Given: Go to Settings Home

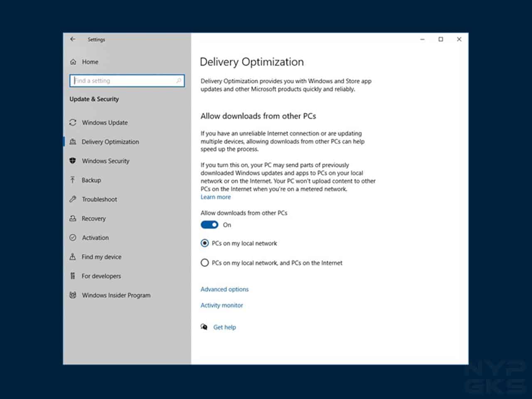Looking at the screenshot, I should (90, 62).
